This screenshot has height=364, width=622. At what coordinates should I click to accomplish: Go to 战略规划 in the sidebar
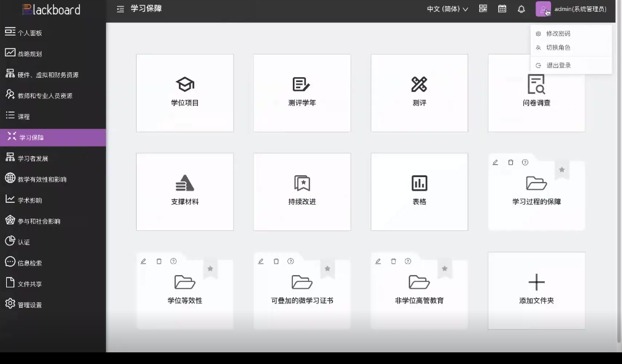pyautogui.click(x=29, y=54)
